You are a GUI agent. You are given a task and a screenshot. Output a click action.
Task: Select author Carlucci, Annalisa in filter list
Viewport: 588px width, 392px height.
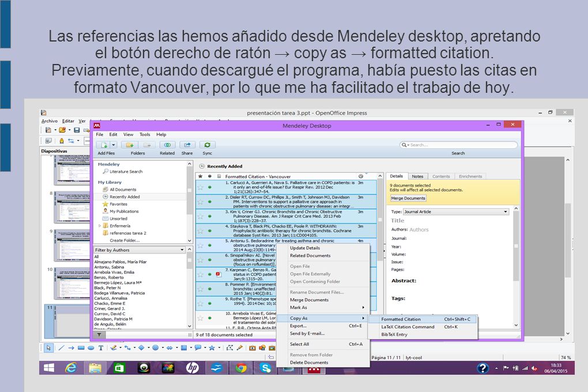click(x=111, y=298)
